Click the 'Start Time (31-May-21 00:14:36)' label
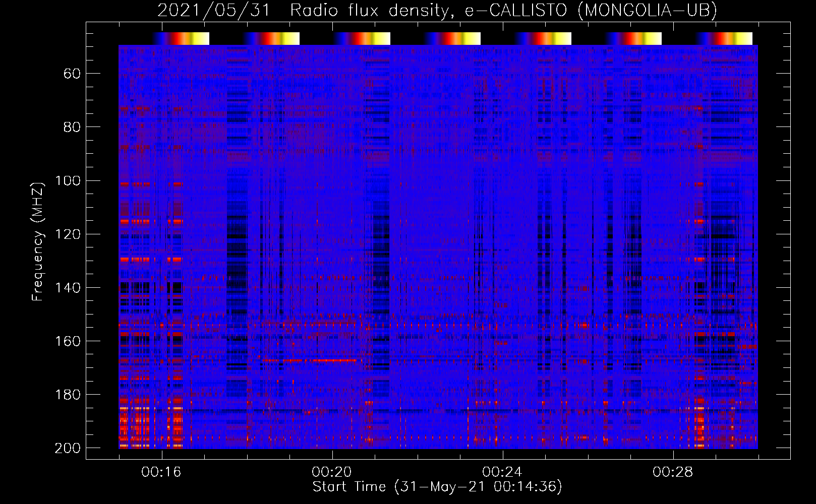This screenshot has width=816, height=504. pyautogui.click(x=437, y=486)
